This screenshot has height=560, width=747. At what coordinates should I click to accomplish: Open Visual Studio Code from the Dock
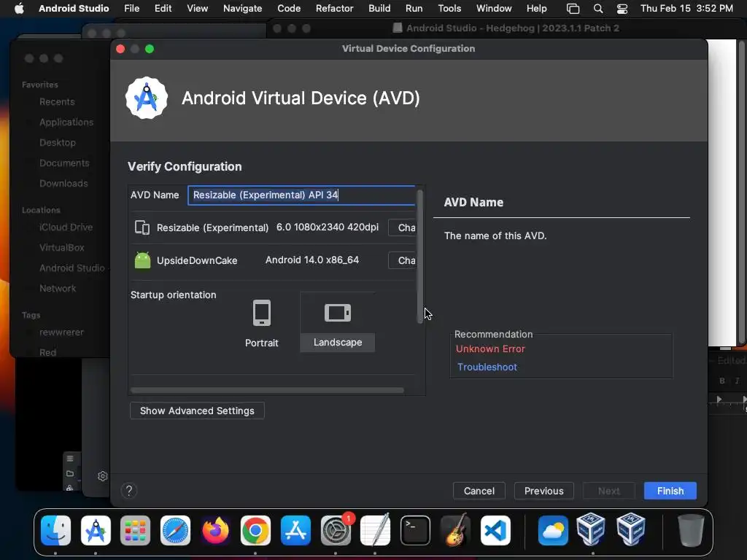[x=495, y=531]
